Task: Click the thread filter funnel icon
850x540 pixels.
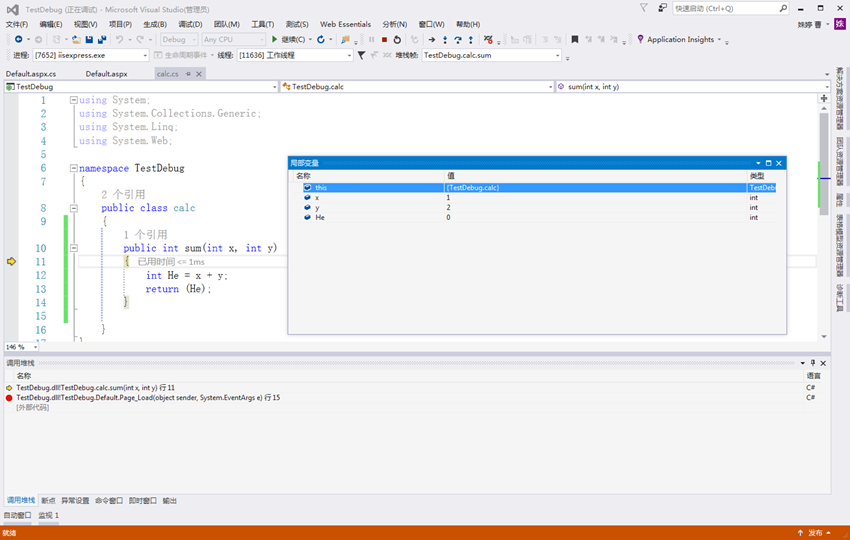Action: click(x=362, y=56)
